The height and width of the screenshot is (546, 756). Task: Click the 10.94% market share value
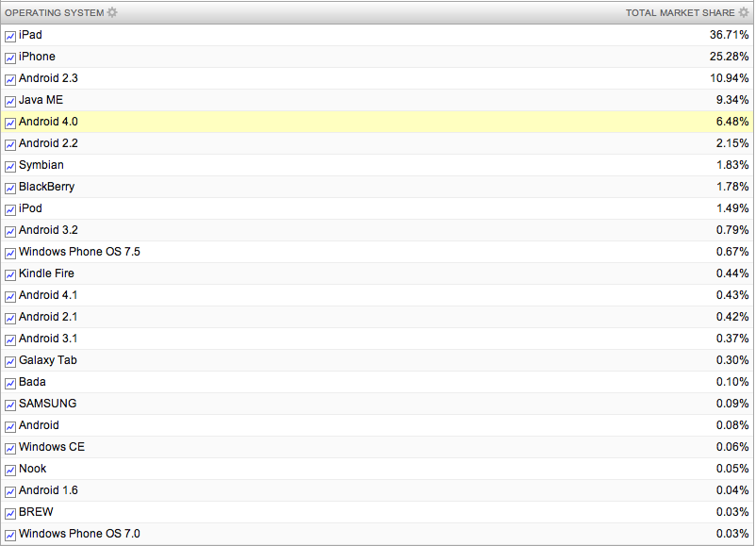click(x=729, y=78)
